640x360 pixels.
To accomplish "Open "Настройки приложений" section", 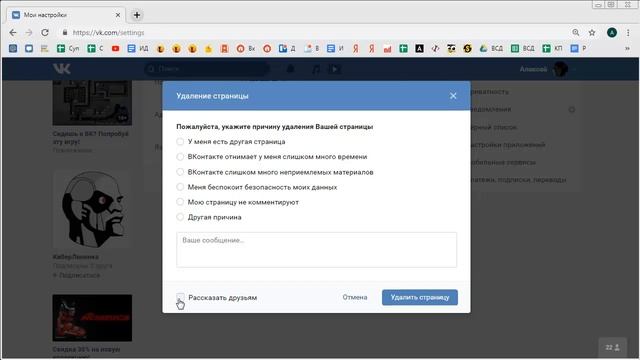I will click(x=507, y=144).
